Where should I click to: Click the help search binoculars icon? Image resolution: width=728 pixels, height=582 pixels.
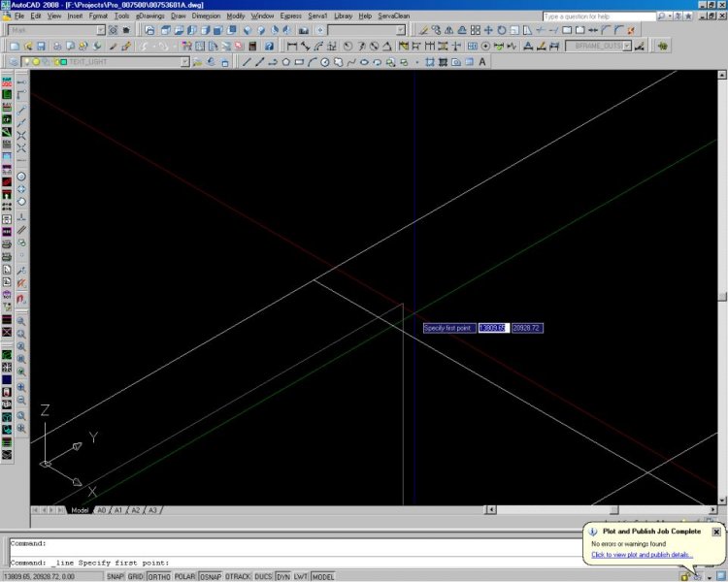point(661,16)
